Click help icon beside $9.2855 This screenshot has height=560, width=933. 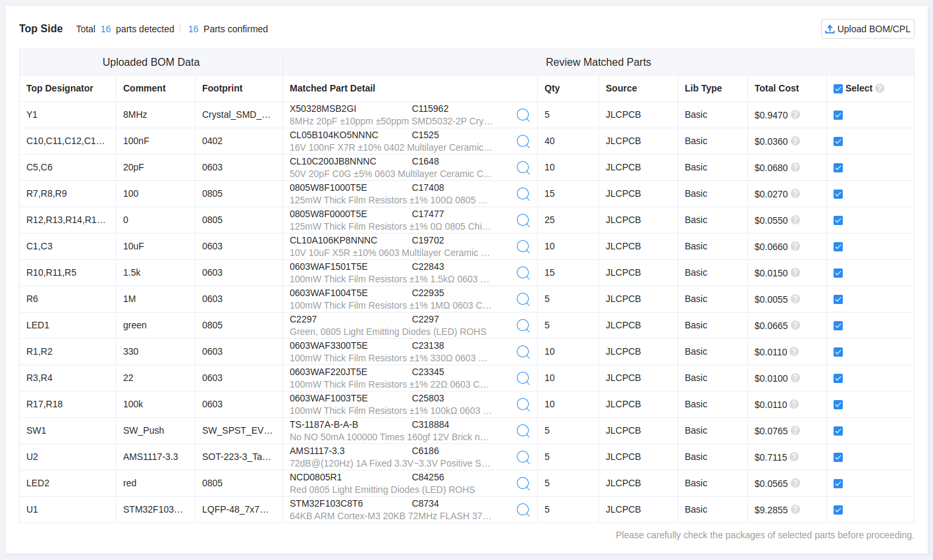click(795, 509)
